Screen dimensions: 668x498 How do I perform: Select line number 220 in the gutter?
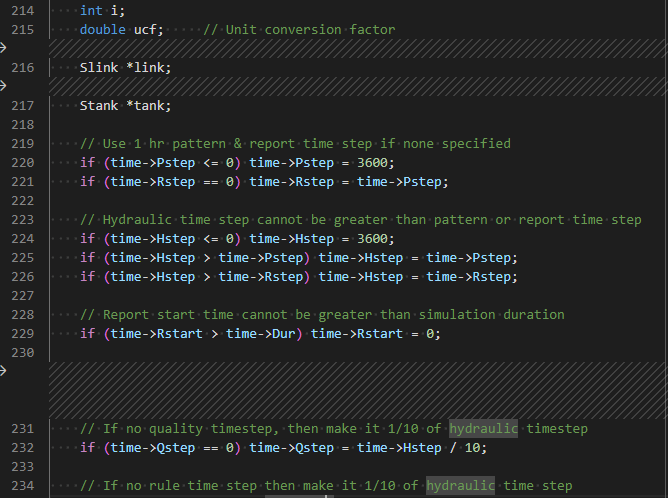coord(23,163)
